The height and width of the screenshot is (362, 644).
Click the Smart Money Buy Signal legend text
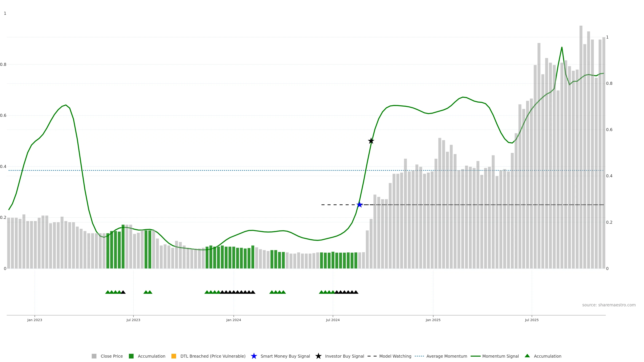(285, 356)
